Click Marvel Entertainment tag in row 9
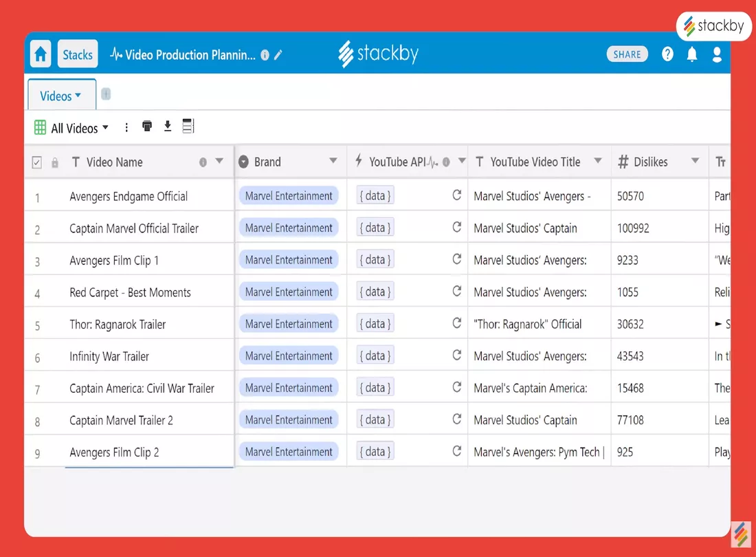 click(289, 452)
